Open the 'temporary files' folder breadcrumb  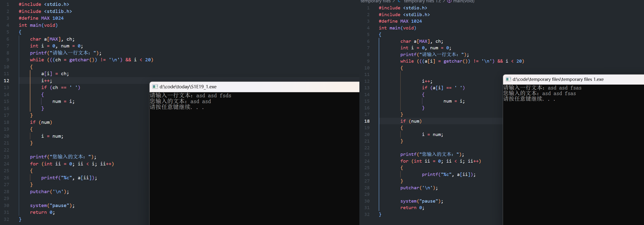coord(376,1)
